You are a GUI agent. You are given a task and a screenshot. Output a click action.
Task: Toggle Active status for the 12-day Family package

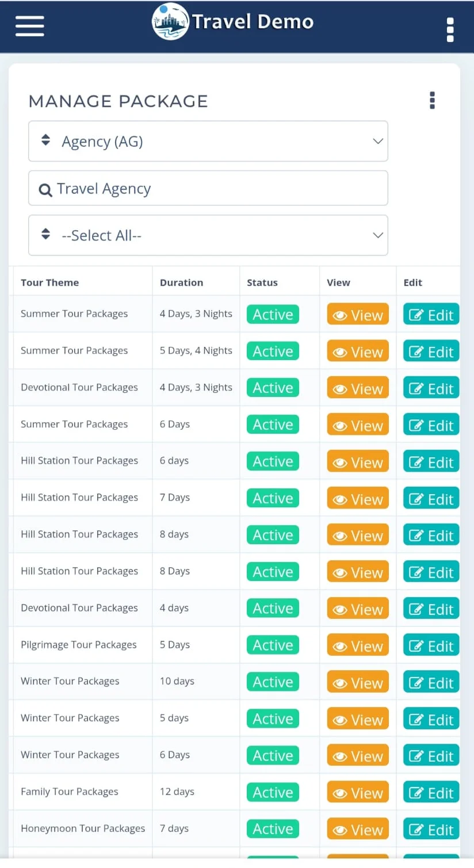[272, 791]
